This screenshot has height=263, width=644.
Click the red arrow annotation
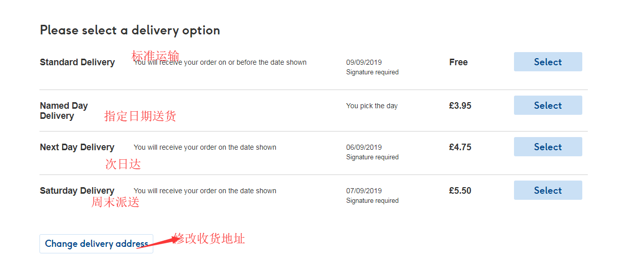tap(154, 242)
